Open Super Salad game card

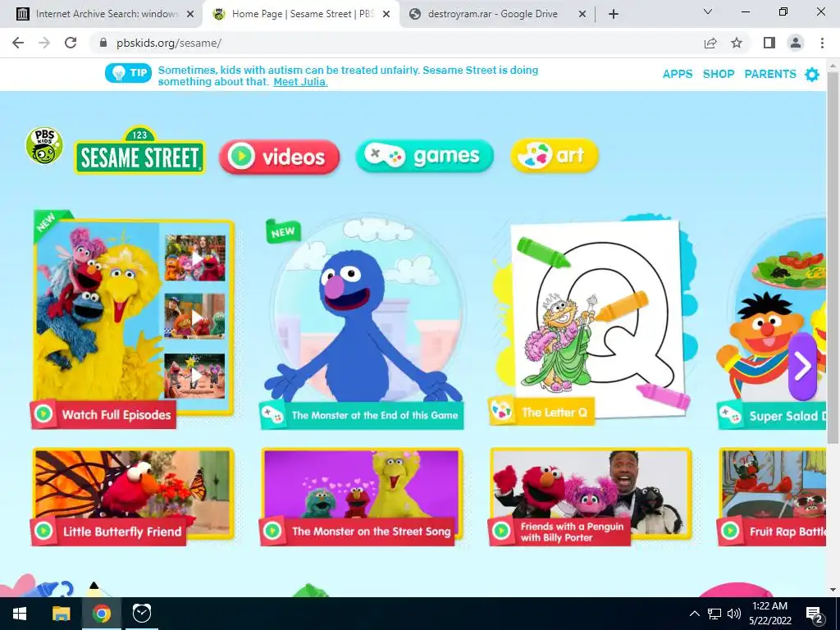click(x=771, y=322)
